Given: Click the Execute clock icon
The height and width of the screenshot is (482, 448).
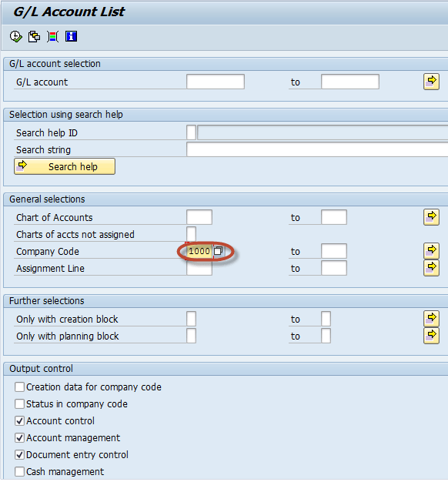Looking at the screenshot, I should pyautogui.click(x=16, y=37).
